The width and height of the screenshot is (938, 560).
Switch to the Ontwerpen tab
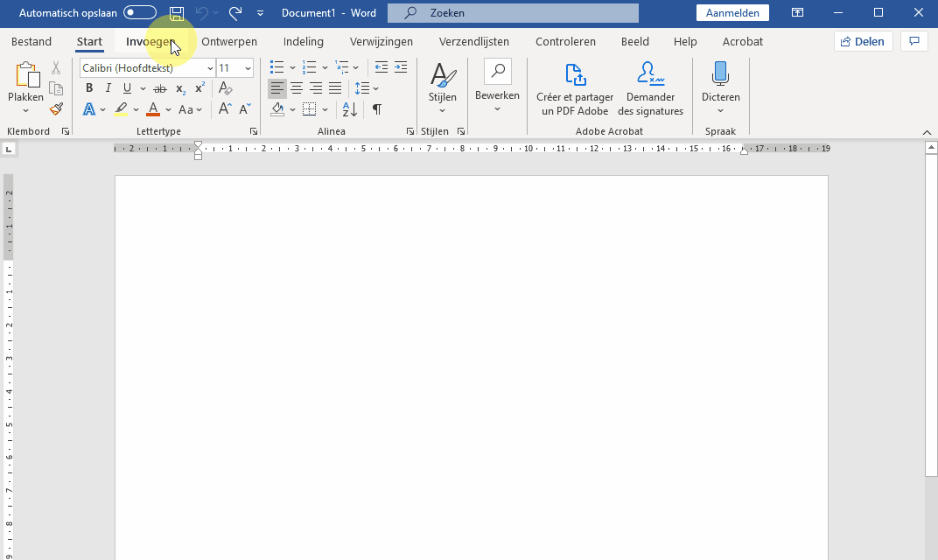pos(229,41)
